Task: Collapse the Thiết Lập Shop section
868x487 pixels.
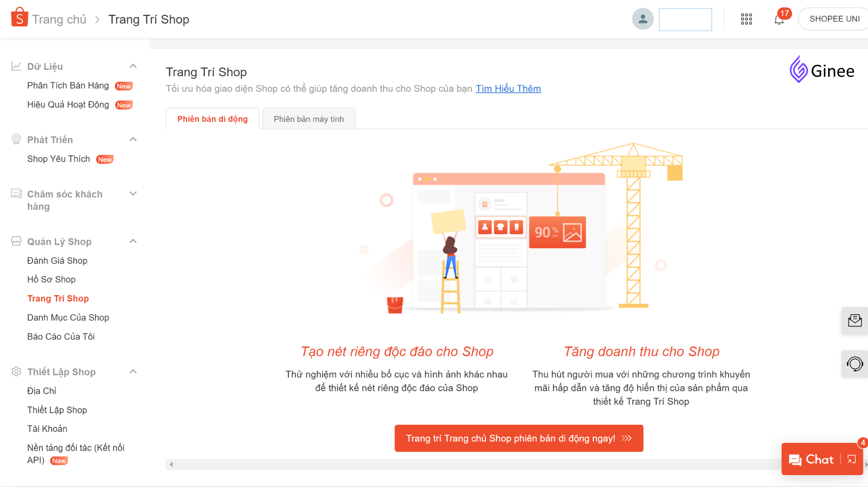Action: tap(134, 371)
